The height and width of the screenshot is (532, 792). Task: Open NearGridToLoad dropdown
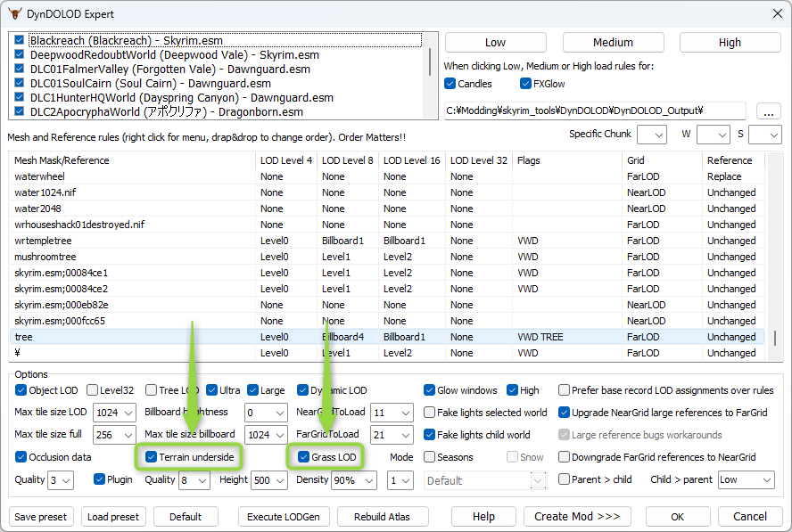(392, 413)
